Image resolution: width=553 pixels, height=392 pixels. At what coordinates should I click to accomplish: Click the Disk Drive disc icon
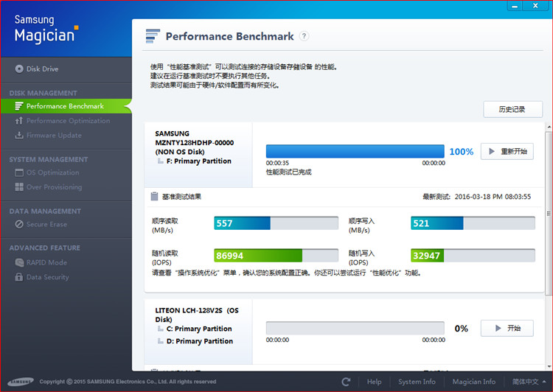click(x=19, y=69)
